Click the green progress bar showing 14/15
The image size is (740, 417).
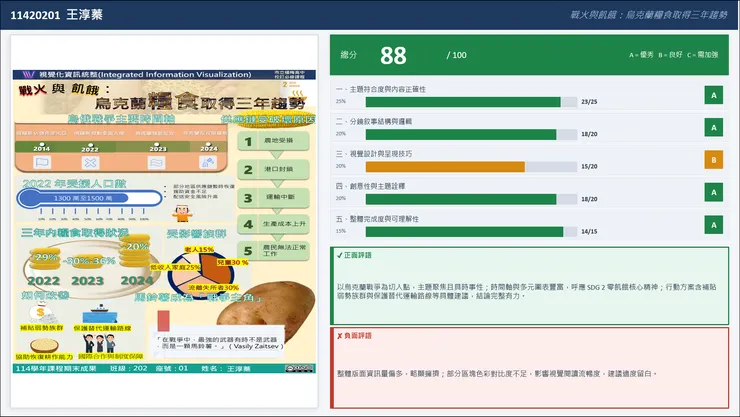pos(464,232)
